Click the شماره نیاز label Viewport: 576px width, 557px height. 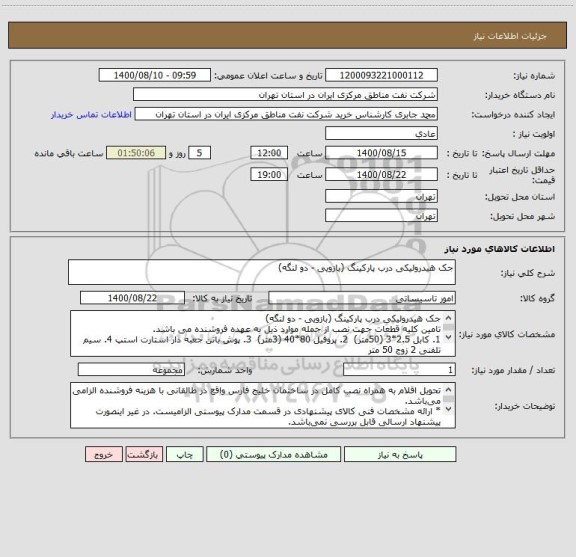[x=534, y=76]
